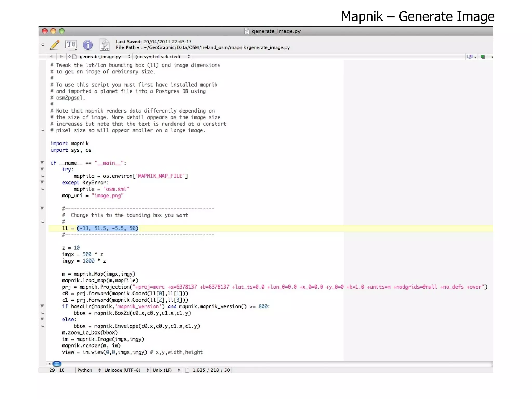Screen dimensions: 532x399
Task: Open the text options toolbar icon
Action: (x=71, y=45)
